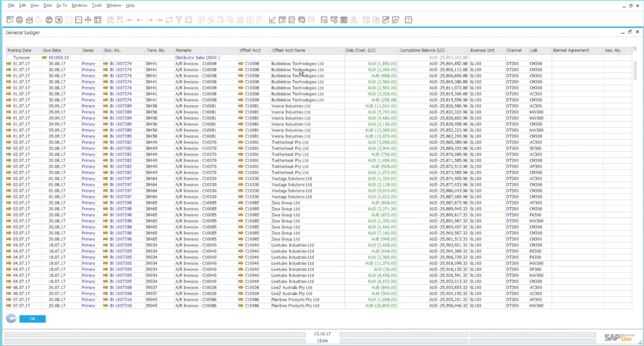Click the Due Date column header

(61, 50)
